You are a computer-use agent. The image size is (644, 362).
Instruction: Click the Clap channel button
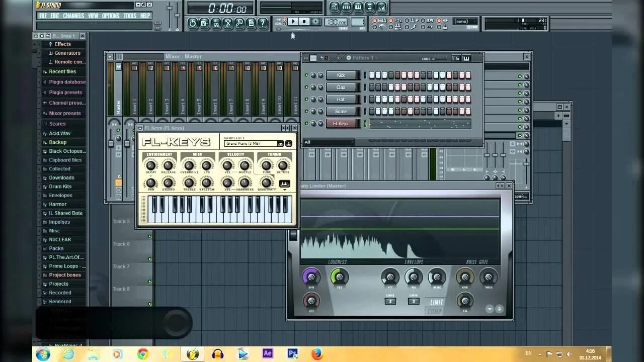(x=341, y=87)
